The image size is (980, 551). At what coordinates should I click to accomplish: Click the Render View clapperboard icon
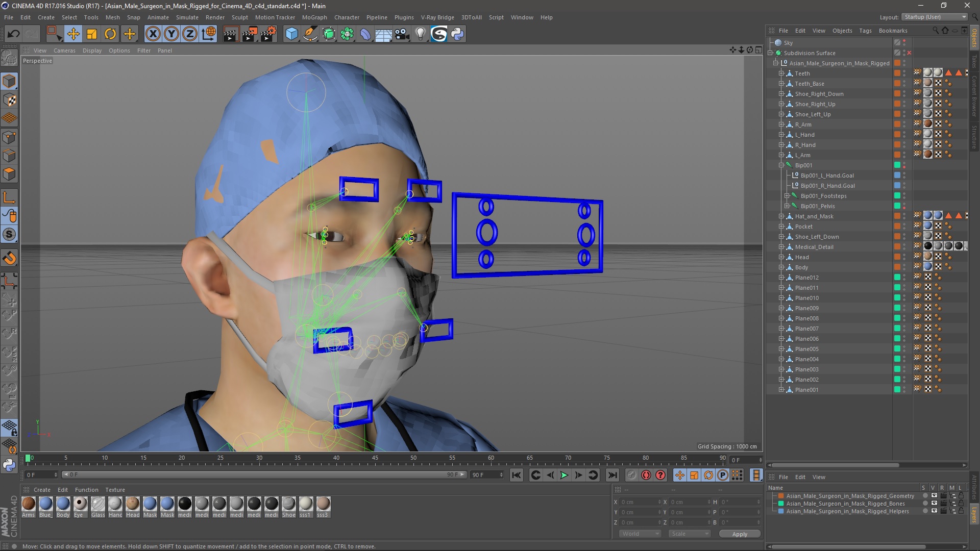tap(230, 34)
